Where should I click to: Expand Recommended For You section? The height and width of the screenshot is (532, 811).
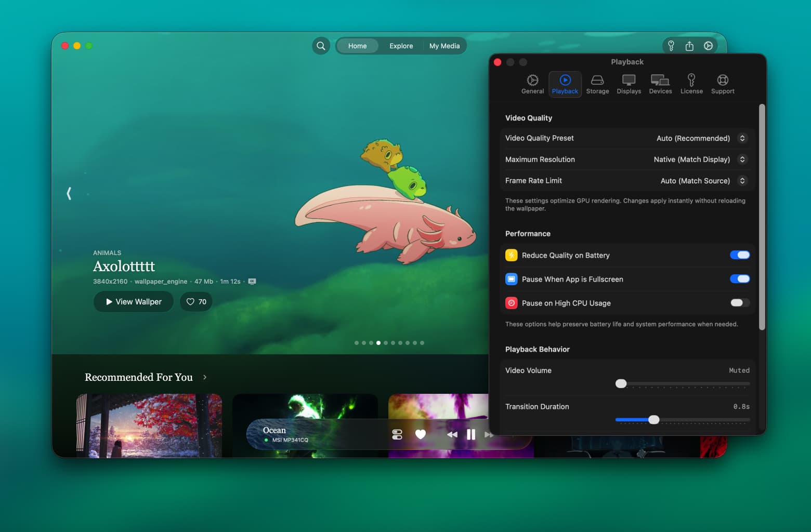pyautogui.click(x=205, y=378)
